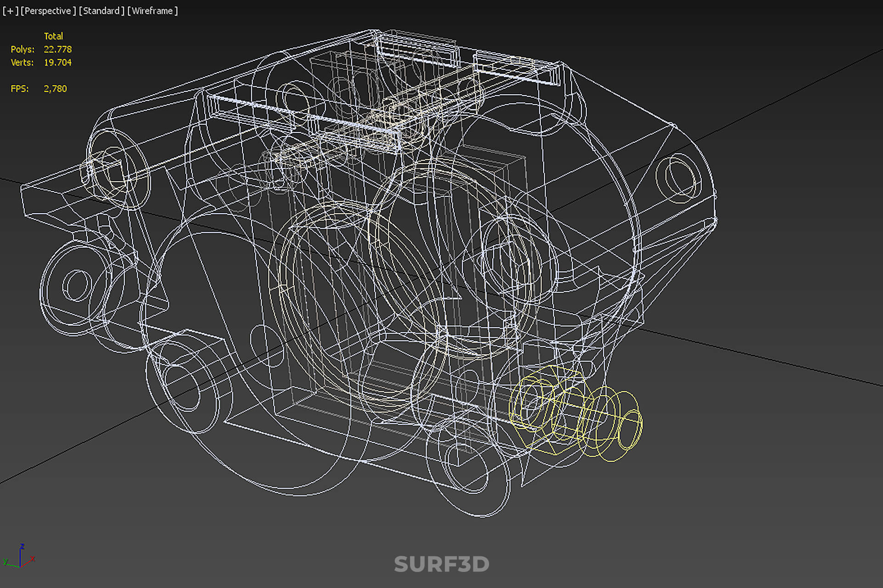Image resolution: width=883 pixels, height=588 pixels.
Task: Open the [+] viewport general menu
Action: (x=10, y=11)
